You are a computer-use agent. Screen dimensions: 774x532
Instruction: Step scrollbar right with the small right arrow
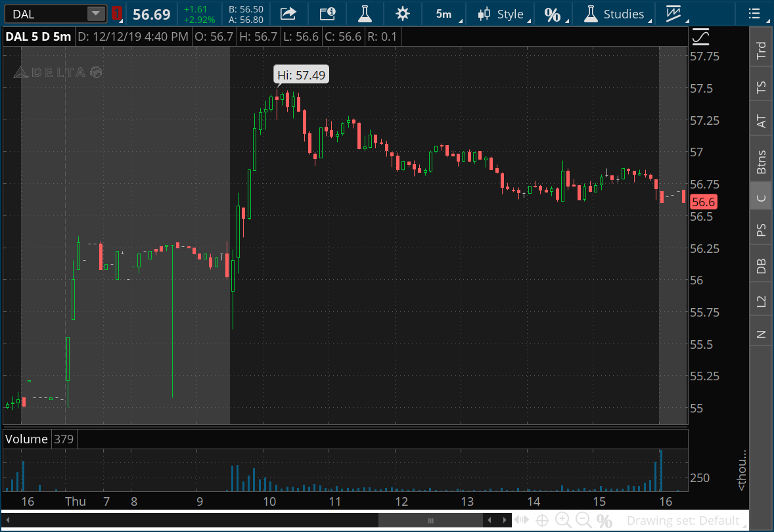[x=505, y=520]
